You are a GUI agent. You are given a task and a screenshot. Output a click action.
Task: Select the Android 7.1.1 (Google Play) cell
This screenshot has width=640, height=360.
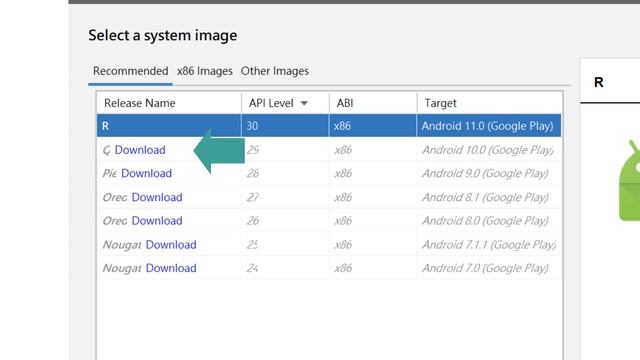pos(489,244)
